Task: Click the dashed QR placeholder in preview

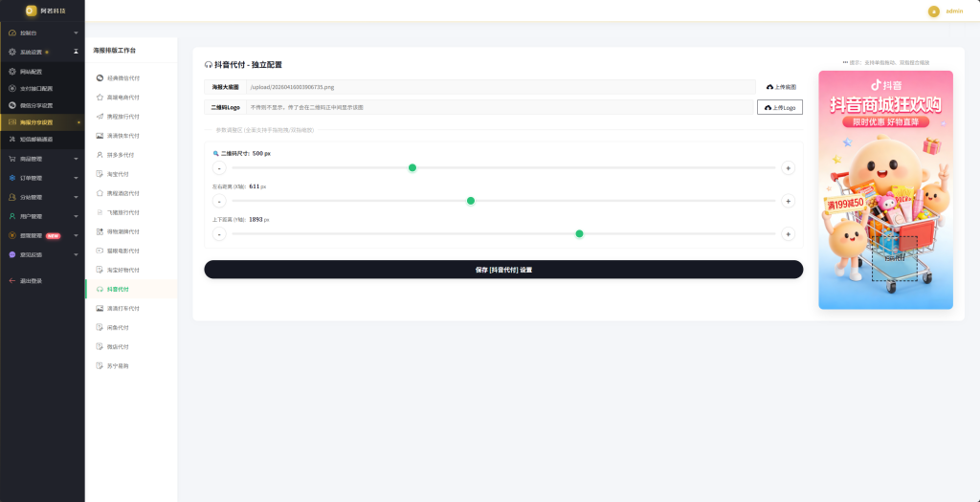Action: (895, 258)
